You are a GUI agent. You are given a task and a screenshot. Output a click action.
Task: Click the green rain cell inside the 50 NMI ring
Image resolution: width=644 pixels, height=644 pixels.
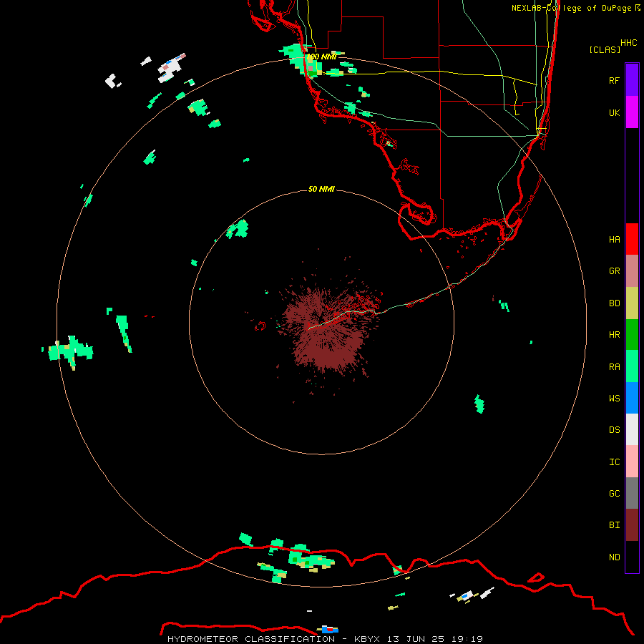(x=238, y=229)
